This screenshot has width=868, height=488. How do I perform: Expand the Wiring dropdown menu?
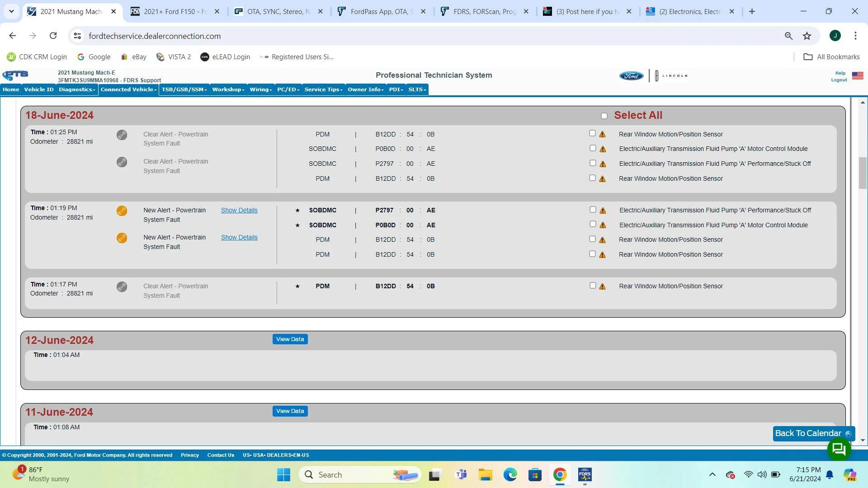261,89
